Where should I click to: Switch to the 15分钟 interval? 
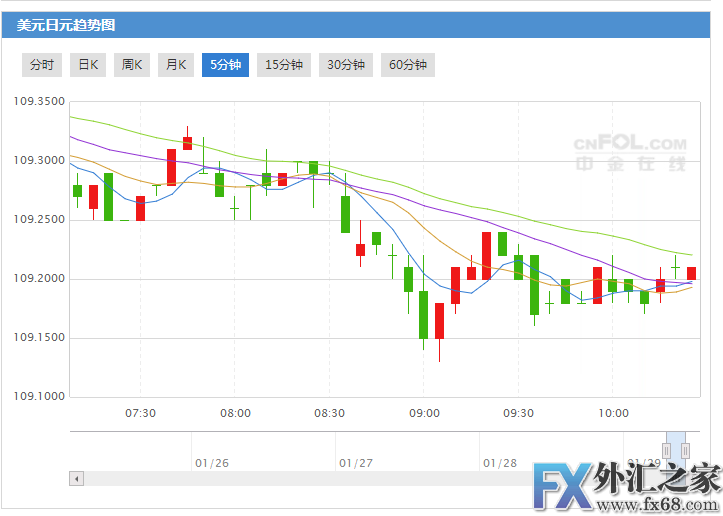click(284, 65)
